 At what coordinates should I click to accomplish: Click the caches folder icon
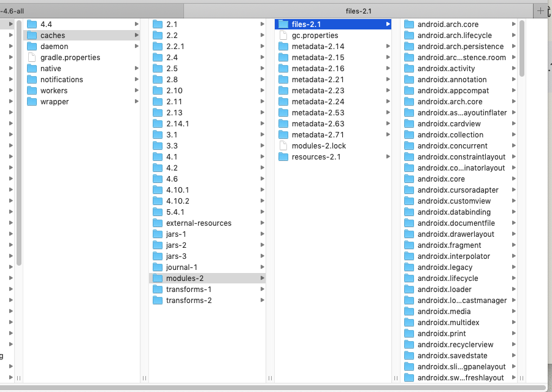(x=32, y=35)
